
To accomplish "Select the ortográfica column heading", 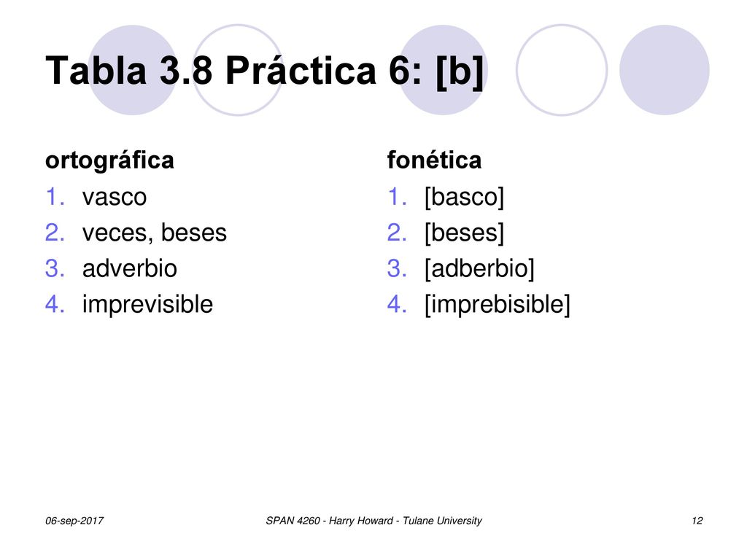I will (x=109, y=160).
